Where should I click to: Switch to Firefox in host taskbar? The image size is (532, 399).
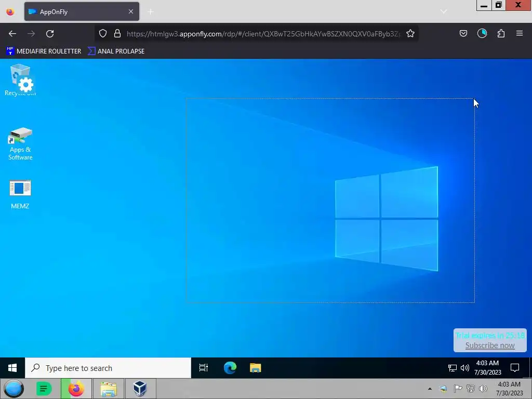76,389
